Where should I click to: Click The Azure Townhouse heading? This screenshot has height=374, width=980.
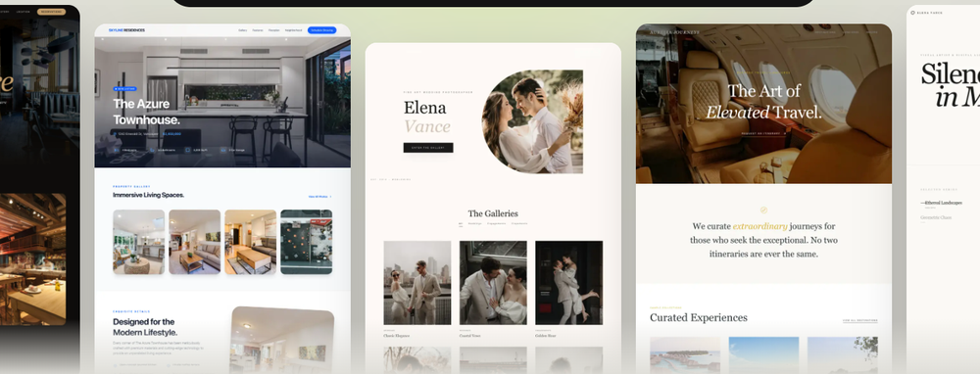click(x=146, y=112)
